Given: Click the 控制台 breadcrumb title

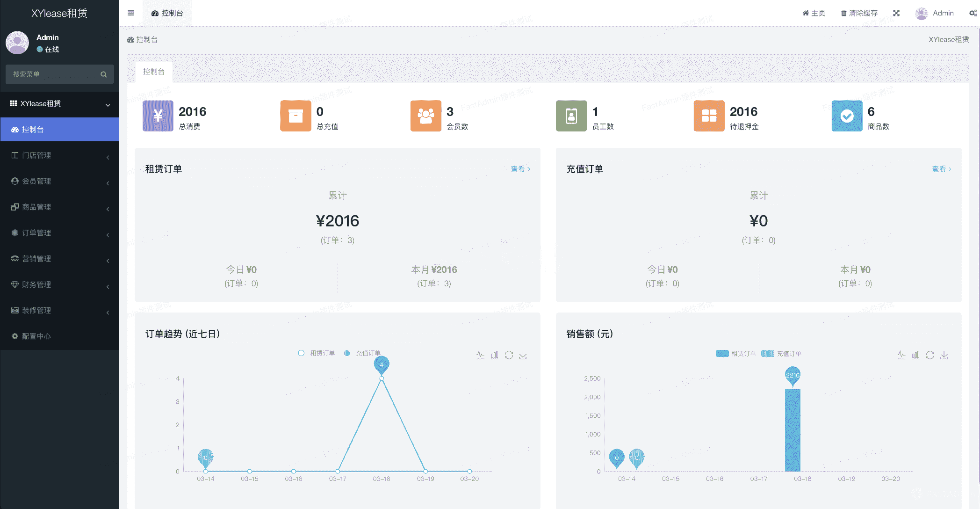Looking at the screenshot, I should pos(143,40).
